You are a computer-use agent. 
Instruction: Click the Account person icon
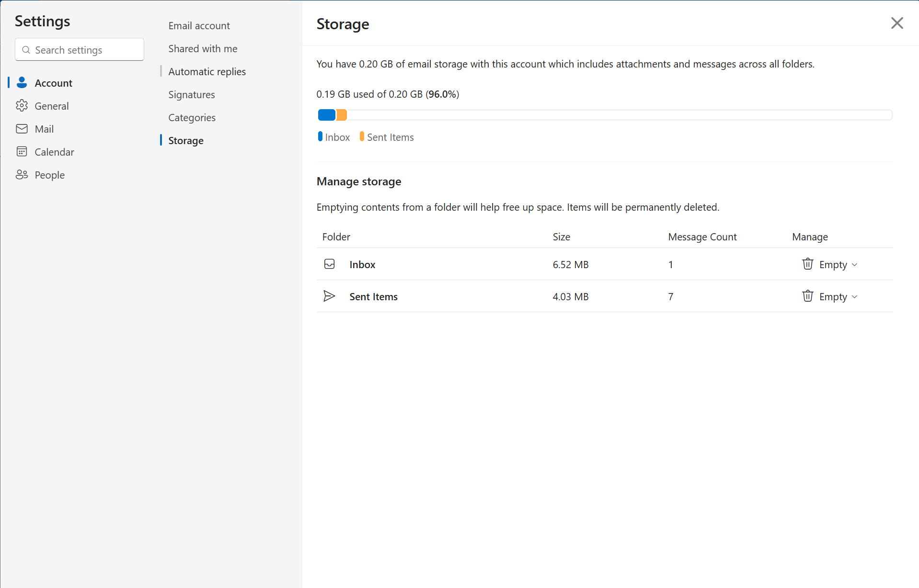tap(22, 83)
